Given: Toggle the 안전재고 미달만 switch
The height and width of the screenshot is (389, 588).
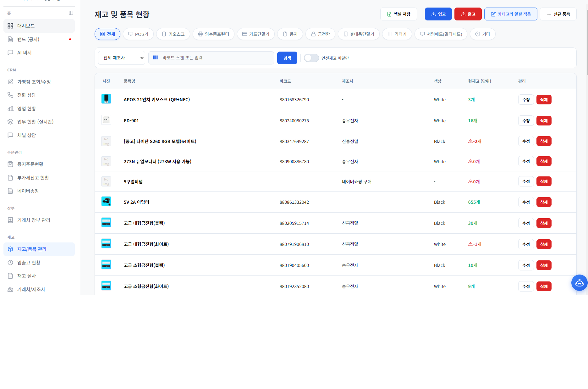Looking at the screenshot, I should click(x=311, y=58).
